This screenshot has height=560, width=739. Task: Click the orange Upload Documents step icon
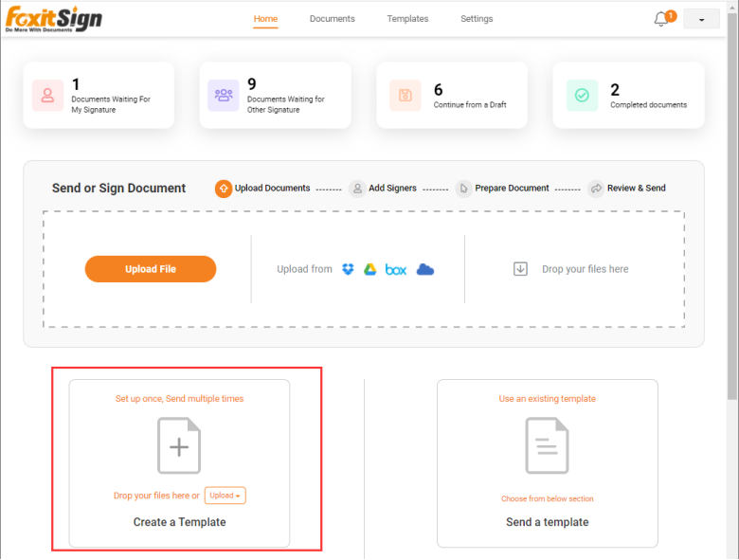(x=224, y=189)
